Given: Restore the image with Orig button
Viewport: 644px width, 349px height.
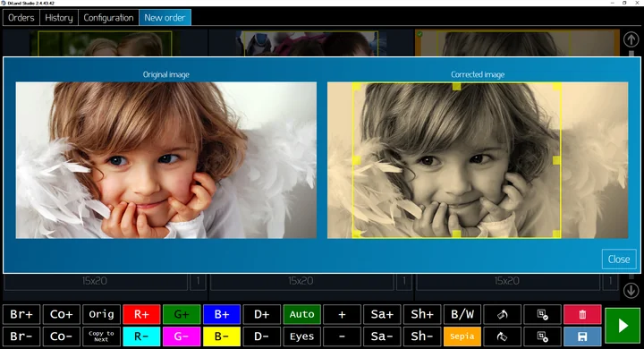Looking at the screenshot, I should click(x=101, y=314).
